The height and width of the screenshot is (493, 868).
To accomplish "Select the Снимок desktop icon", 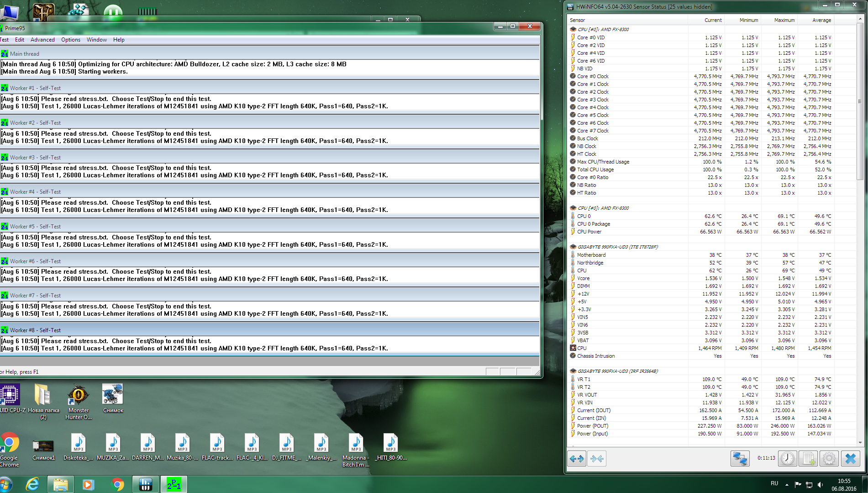I will (113, 398).
